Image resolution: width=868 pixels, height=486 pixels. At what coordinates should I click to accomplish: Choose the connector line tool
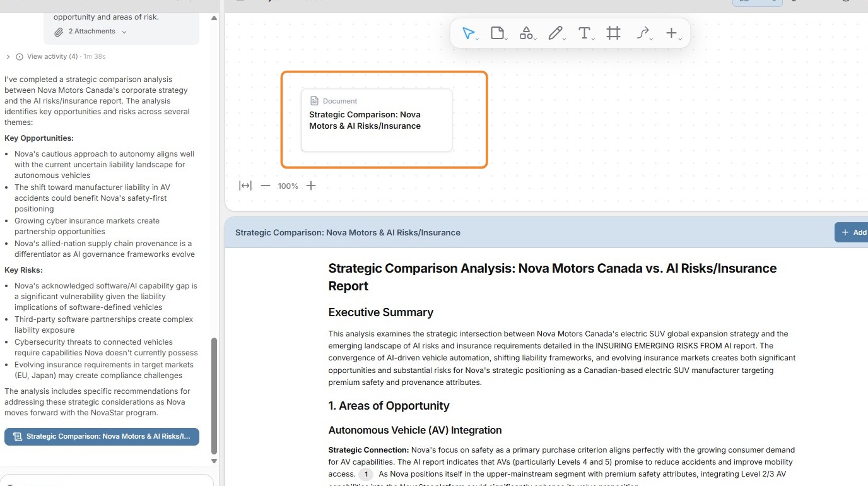point(643,33)
